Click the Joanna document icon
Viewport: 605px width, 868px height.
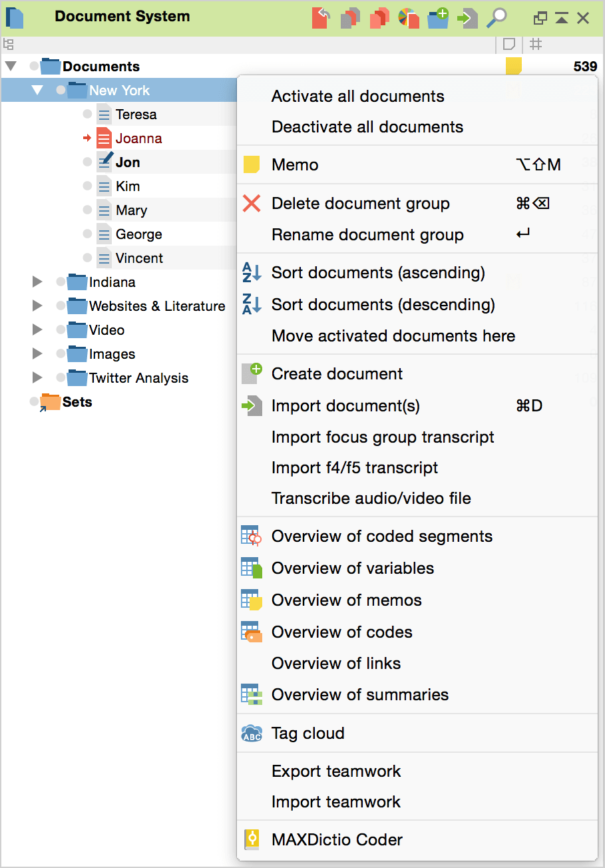point(104,138)
